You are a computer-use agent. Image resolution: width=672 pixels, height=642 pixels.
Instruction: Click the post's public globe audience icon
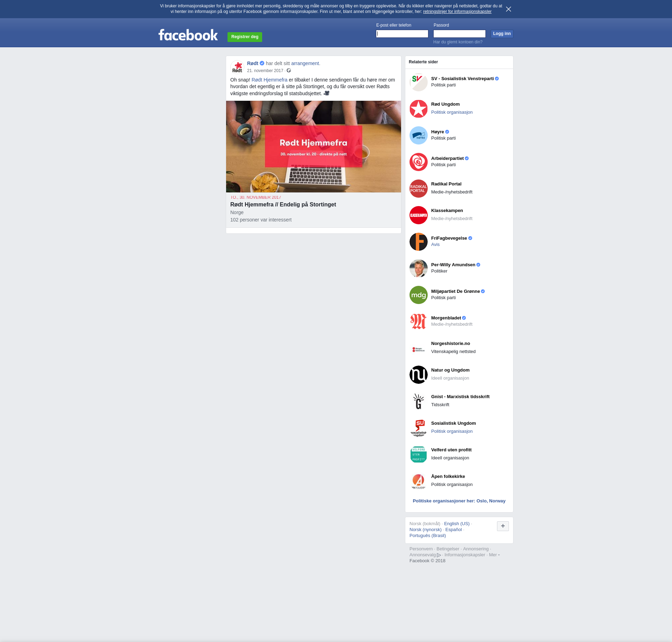coord(289,71)
